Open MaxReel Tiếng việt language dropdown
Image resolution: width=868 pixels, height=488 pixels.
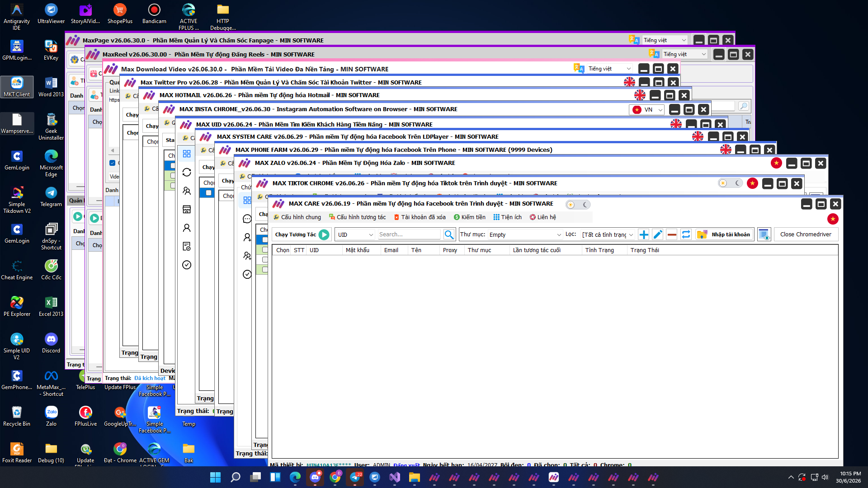[x=684, y=54]
